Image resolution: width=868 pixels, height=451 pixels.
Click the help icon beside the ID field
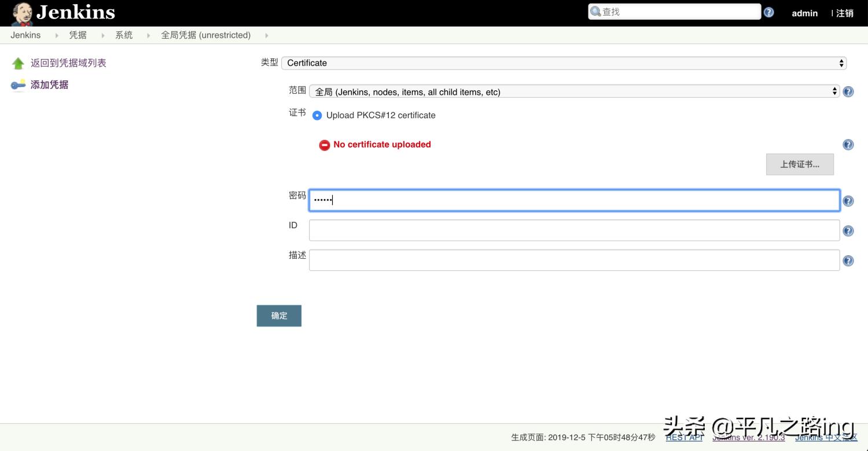848,230
